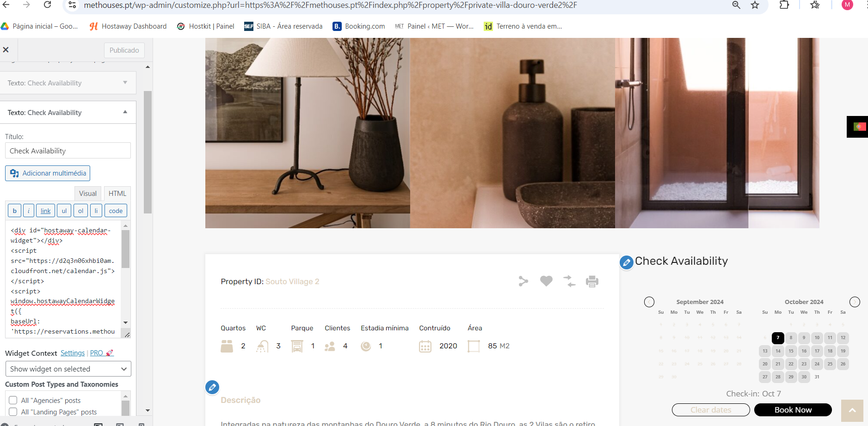This screenshot has height=426, width=868.
Task: Click the compare arrows icon
Action: pos(569,281)
